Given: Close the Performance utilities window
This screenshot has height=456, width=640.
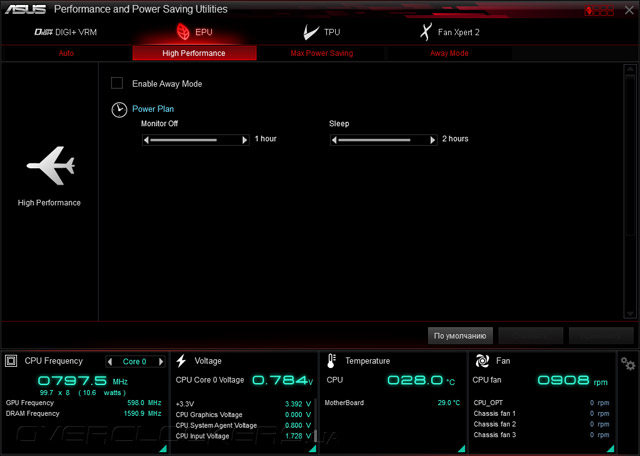Looking at the screenshot, I should (629, 10).
